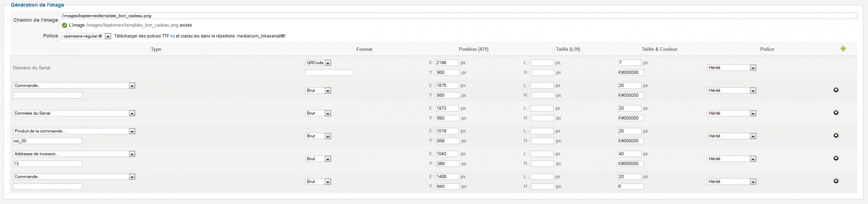Delete the Produit de la commande row
868x204 pixels.
(836, 135)
